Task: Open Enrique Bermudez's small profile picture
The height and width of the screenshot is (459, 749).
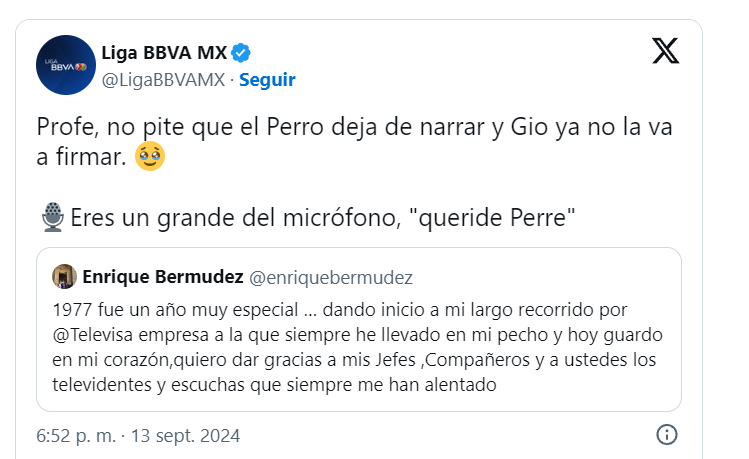Action: 64,277
